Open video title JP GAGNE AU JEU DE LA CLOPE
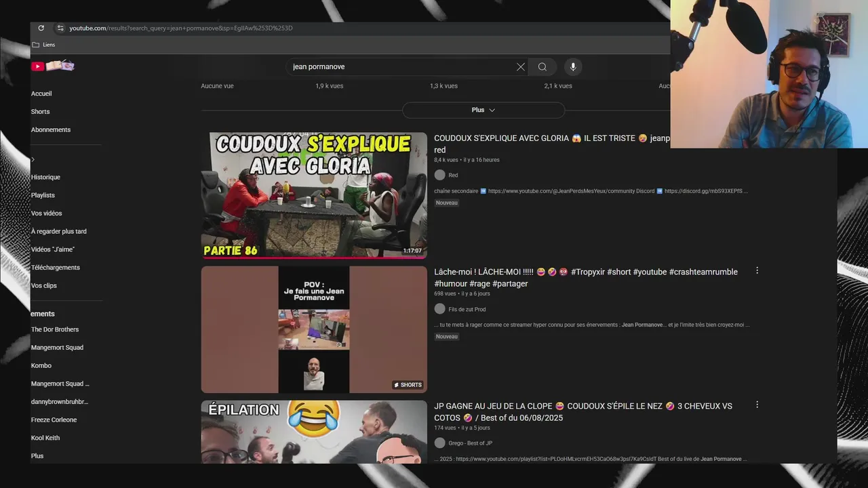The width and height of the screenshot is (868, 488). 583,412
